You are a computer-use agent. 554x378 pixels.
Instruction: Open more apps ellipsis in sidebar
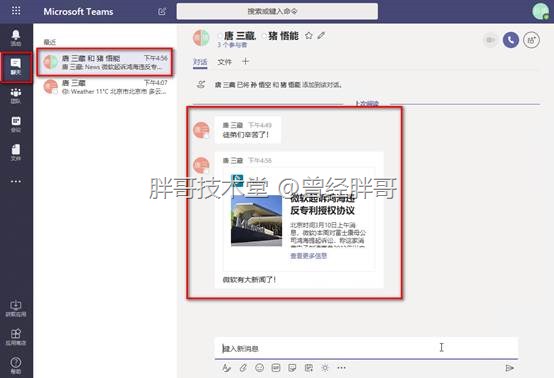pyautogui.click(x=16, y=181)
